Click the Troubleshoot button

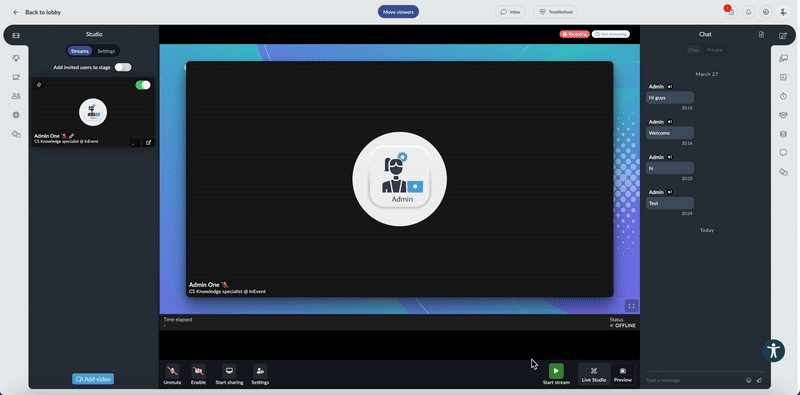[556, 12]
